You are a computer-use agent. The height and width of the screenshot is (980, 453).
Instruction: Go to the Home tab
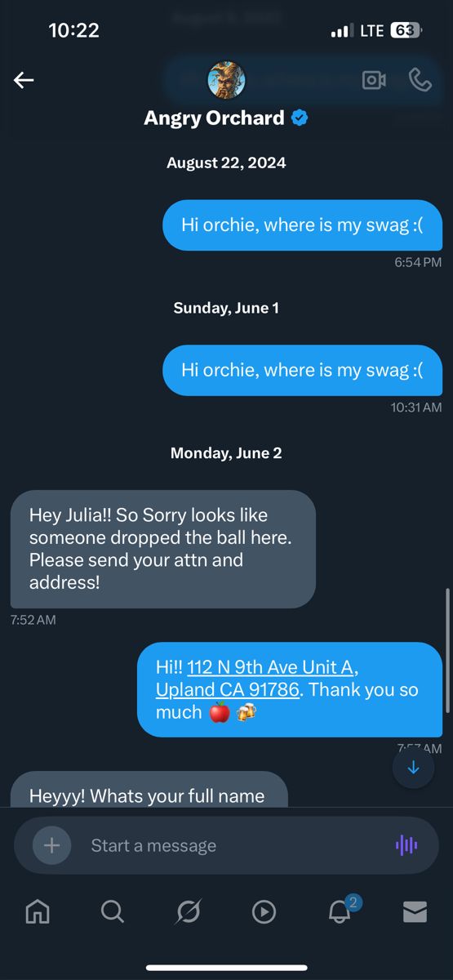click(x=38, y=912)
